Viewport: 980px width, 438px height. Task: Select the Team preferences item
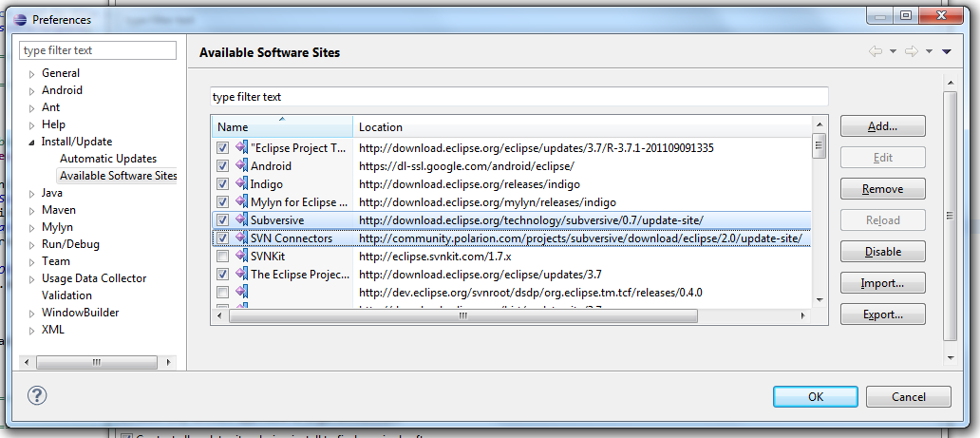click(x=56, y=261)
